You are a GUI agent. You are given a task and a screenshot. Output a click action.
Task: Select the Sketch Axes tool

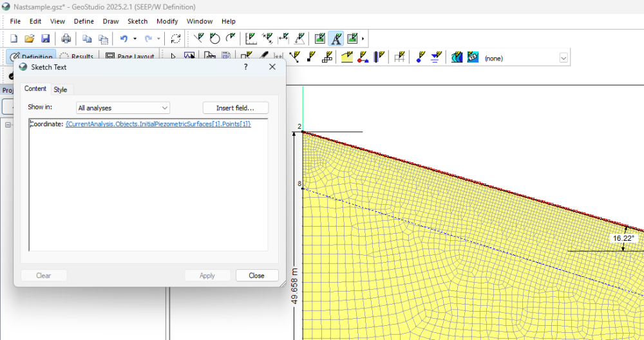(x=251, y=39)
